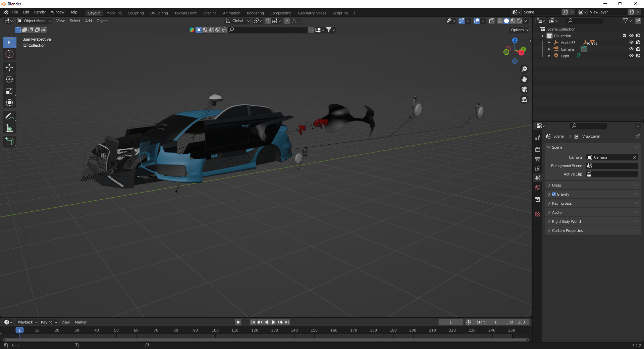Select the Select Box tool

coord(9,42)
